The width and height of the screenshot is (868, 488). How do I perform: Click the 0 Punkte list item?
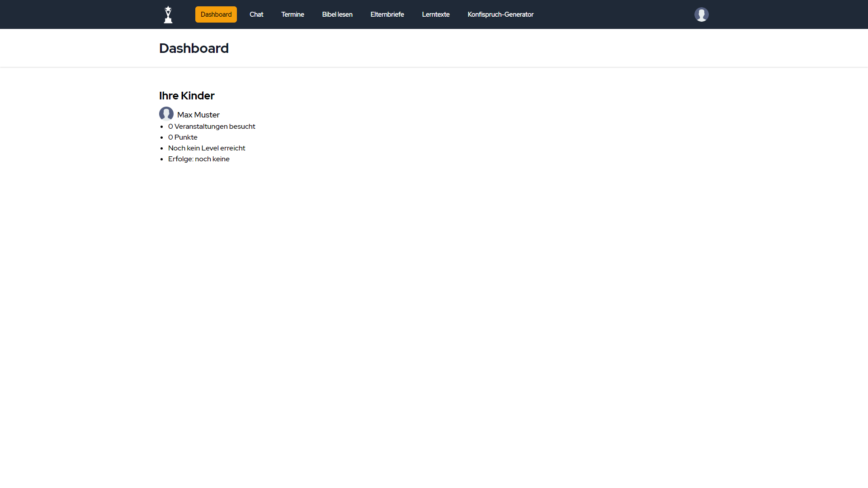(x=183, y=137)
